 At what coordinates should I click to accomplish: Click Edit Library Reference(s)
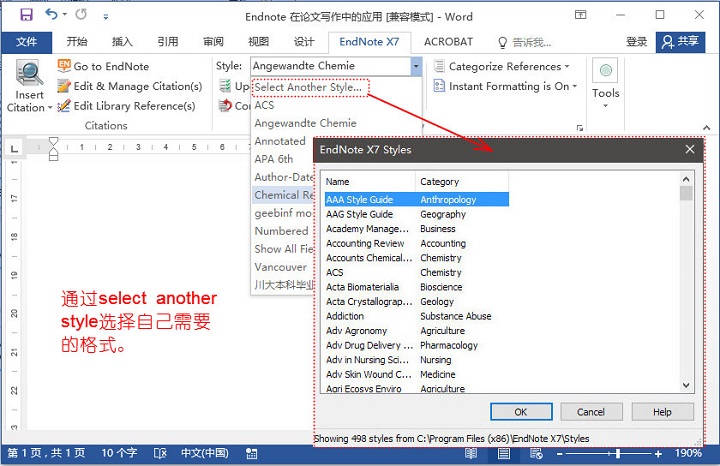(x=126, y=106)
